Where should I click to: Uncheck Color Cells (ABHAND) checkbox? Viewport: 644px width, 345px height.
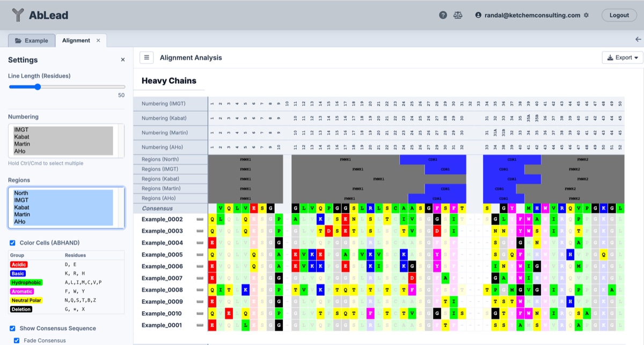tap(12, 243)
